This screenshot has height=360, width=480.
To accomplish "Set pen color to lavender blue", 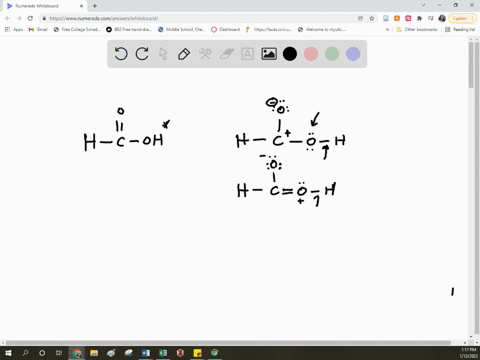I will click(353, 54).
